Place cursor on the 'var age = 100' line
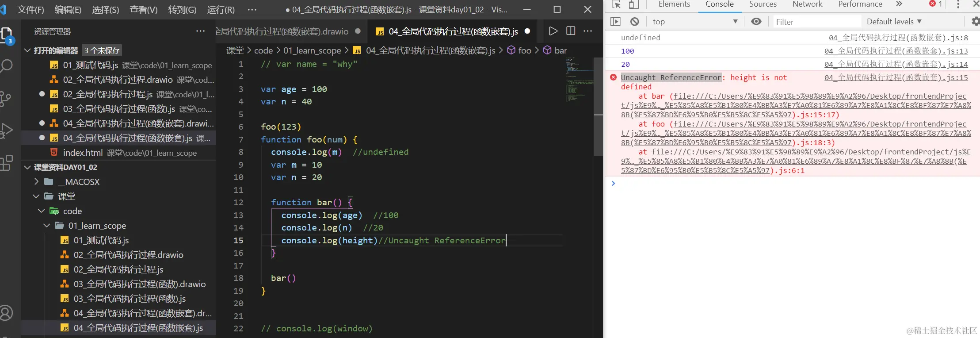 [294, 89]
